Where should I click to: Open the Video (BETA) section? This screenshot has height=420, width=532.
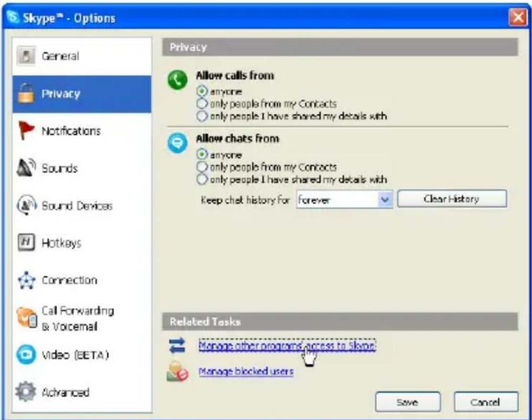pyautogui.click(x=82, y=355)
